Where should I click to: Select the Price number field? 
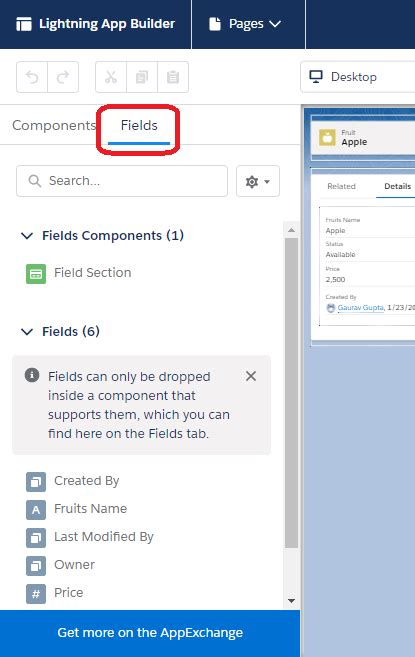click(55, 593)
